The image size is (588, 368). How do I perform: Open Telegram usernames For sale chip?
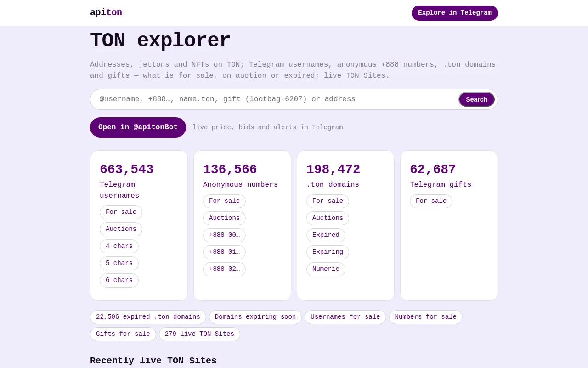pyautogui.click(x=121, y=212)
